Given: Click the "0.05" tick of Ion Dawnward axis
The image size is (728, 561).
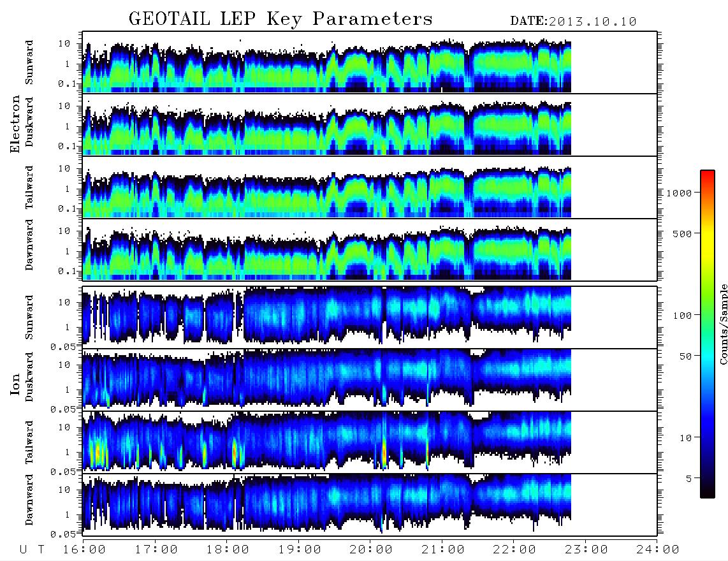Looking at the screenshot, I should pyautogui.click(x=63, y=534).
